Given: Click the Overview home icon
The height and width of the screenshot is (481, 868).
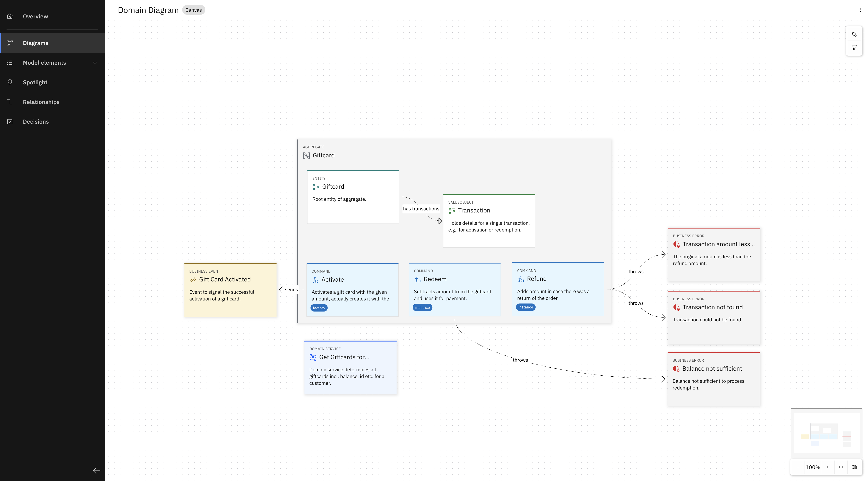Looking at the screenshot, I should pyautogui.click(x=10, y=16).
